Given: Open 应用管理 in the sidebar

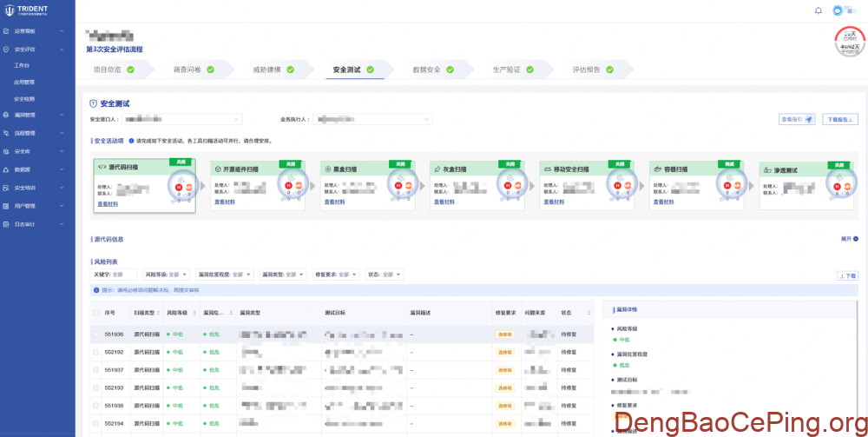Looking at the screenshot, I should click(x=24, y=82).
